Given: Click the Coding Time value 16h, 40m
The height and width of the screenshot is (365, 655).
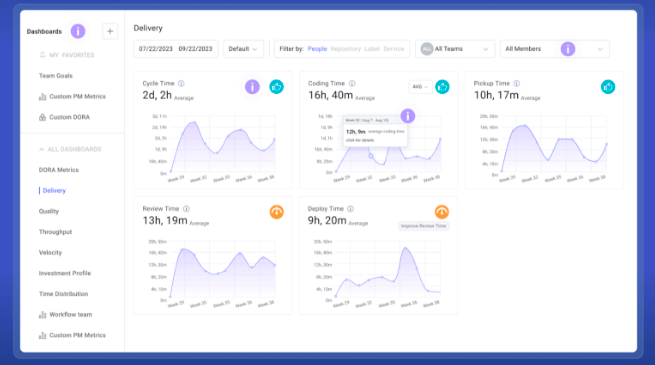Looking at the screenshot, I should (x=330, y=95).
